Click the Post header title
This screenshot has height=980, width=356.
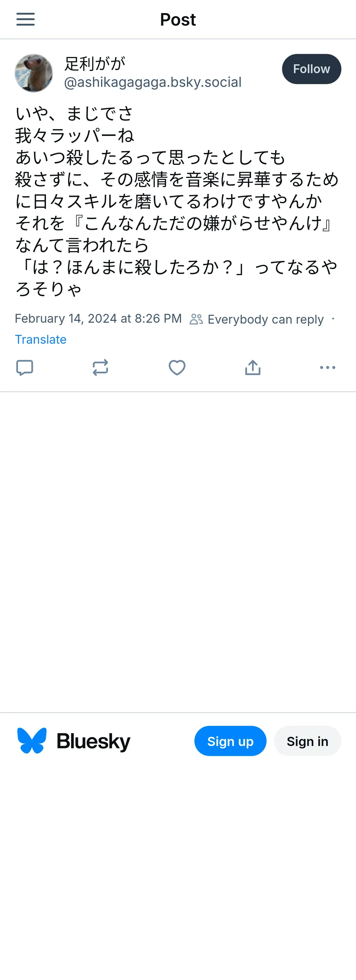(x=178, y=20)
